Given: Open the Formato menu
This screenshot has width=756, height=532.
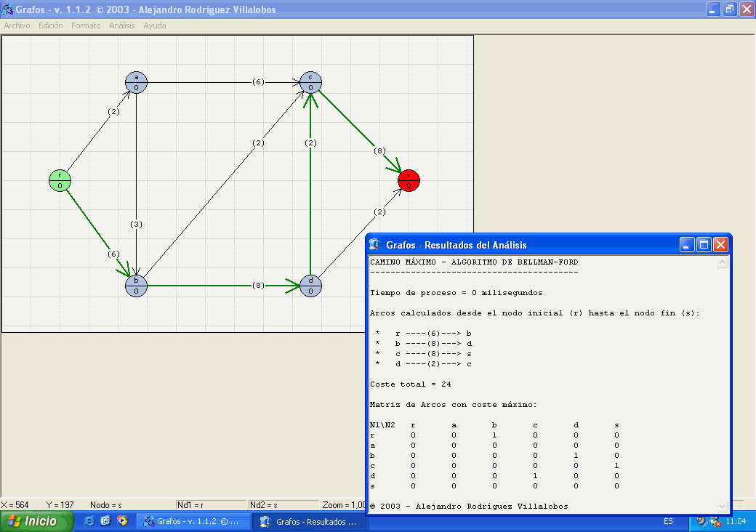Looking at the screenshot, I should coord(86,25).
